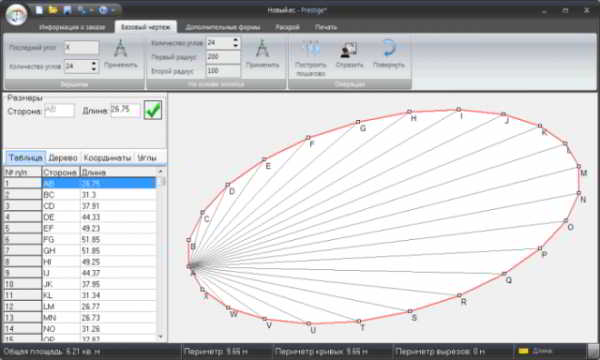Select the IJ row with 44.37

80,273
